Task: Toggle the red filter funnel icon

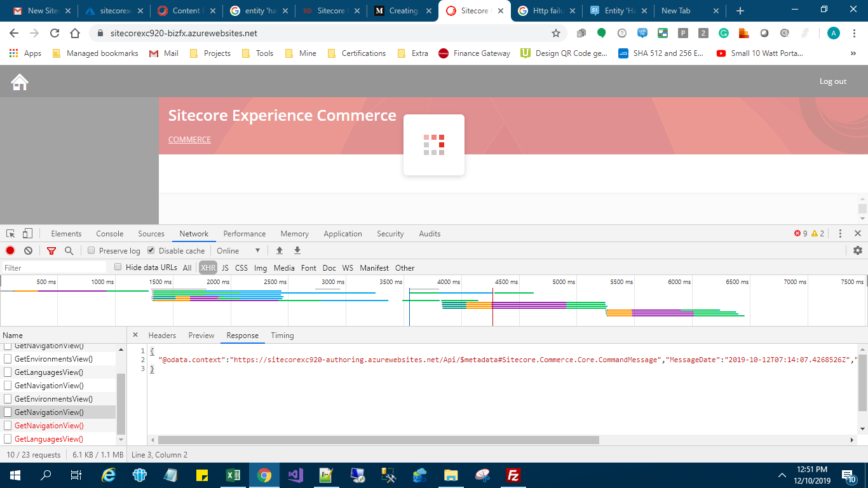Action: 51,250
